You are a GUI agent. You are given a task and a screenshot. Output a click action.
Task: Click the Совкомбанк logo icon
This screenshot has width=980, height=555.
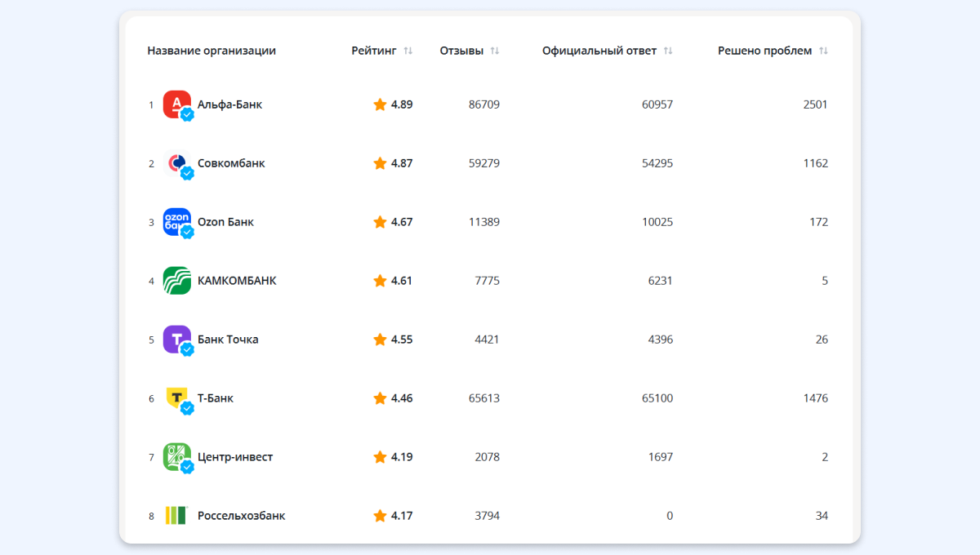click(x=176, y=162)
